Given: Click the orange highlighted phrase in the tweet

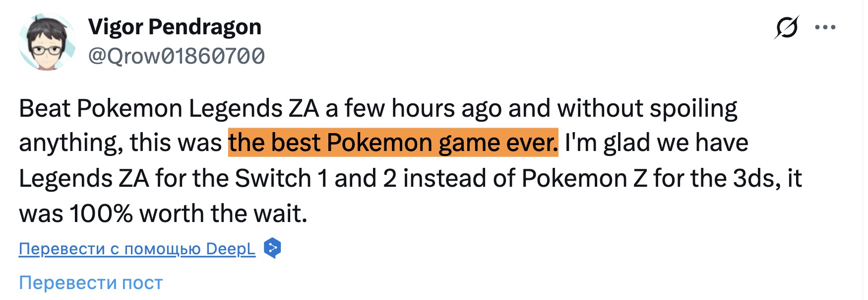Looking at the screenshot, I should (393, 143).
